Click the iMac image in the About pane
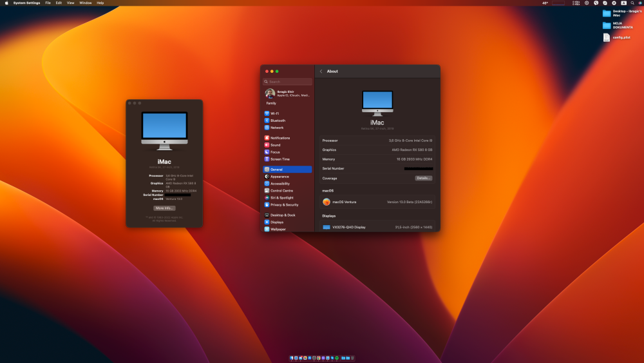 click(x=377, y=103)
